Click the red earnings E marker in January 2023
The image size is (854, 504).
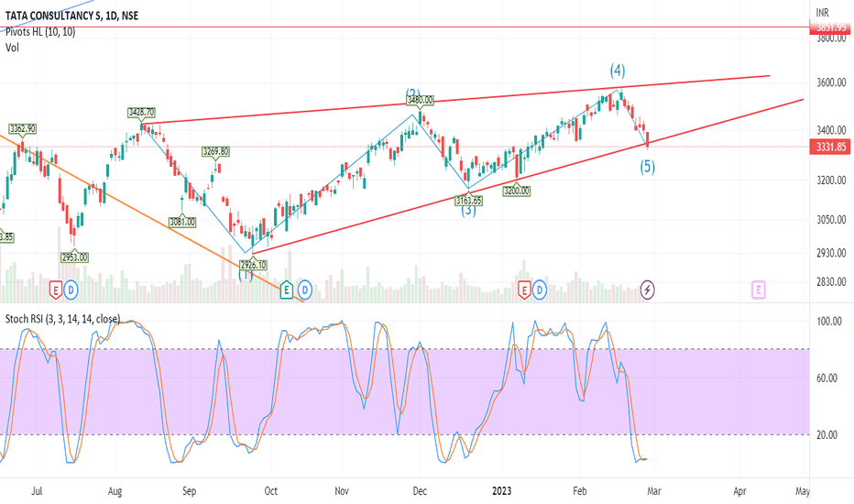524,290
